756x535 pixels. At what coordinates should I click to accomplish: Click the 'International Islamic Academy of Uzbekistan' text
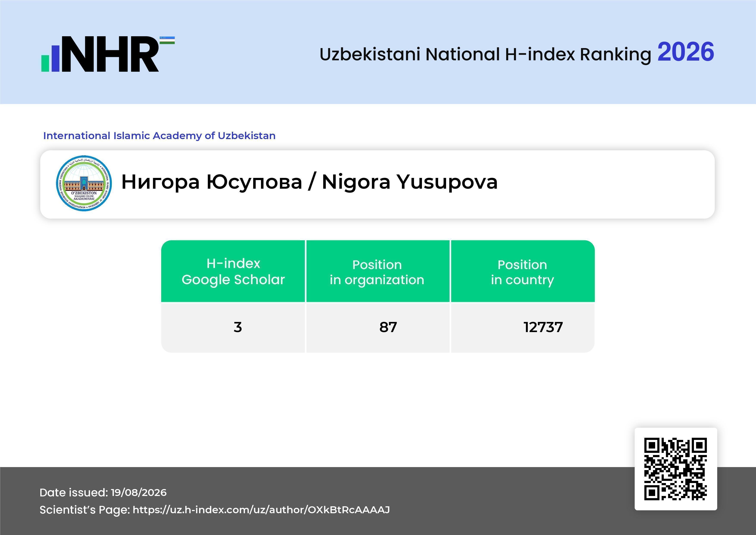(159, 135)
